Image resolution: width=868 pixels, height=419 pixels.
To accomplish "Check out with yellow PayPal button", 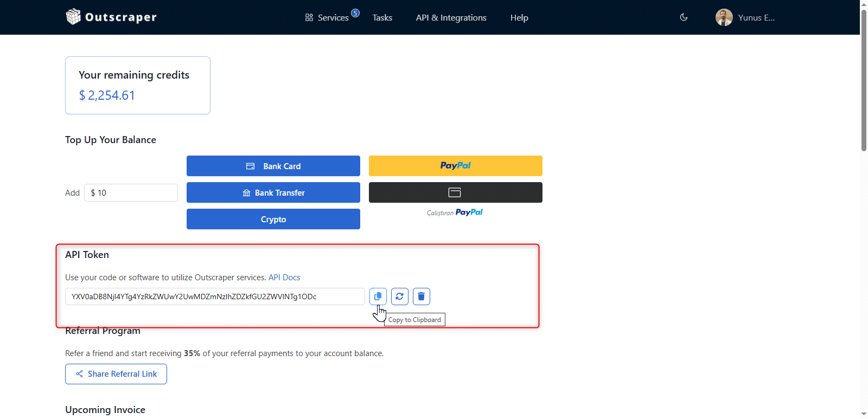I will click(455, 166).
